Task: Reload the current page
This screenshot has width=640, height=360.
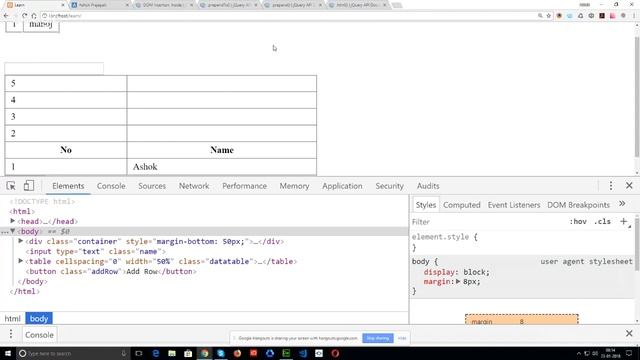Action: (24, 16)
